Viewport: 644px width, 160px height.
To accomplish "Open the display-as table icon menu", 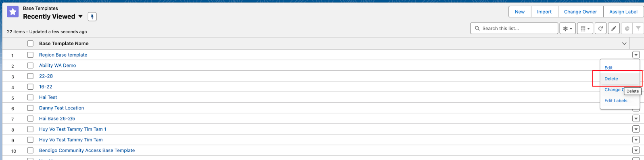I will coord(585,29).
